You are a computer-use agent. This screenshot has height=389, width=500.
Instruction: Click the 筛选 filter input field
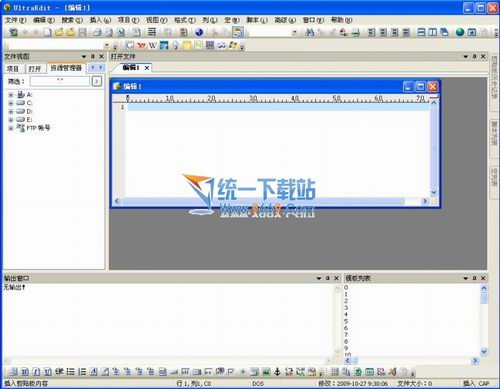60,81
